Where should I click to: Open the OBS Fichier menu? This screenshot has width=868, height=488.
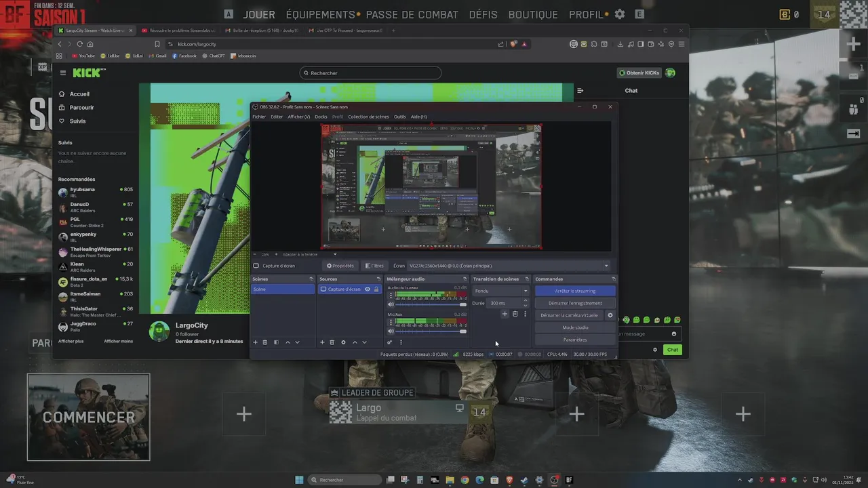point(259,117)
